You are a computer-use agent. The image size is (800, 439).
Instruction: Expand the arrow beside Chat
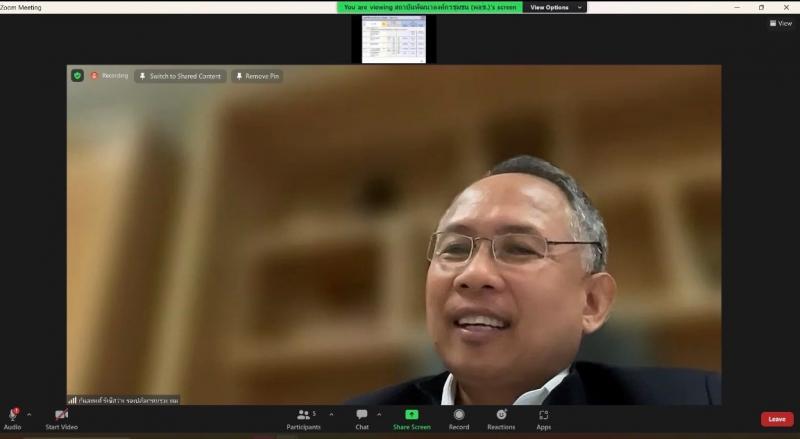pyautogui.click(x=379, y=414)
